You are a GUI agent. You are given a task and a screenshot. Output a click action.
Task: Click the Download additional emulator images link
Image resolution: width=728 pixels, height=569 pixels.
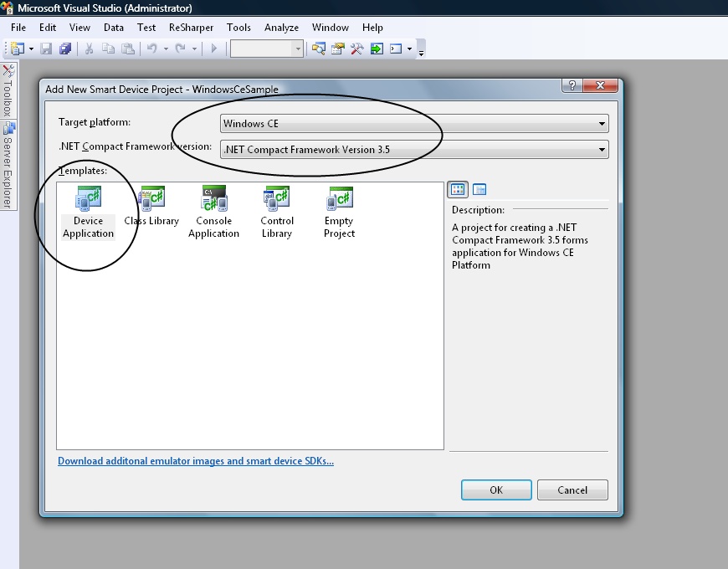pos(196,461)
